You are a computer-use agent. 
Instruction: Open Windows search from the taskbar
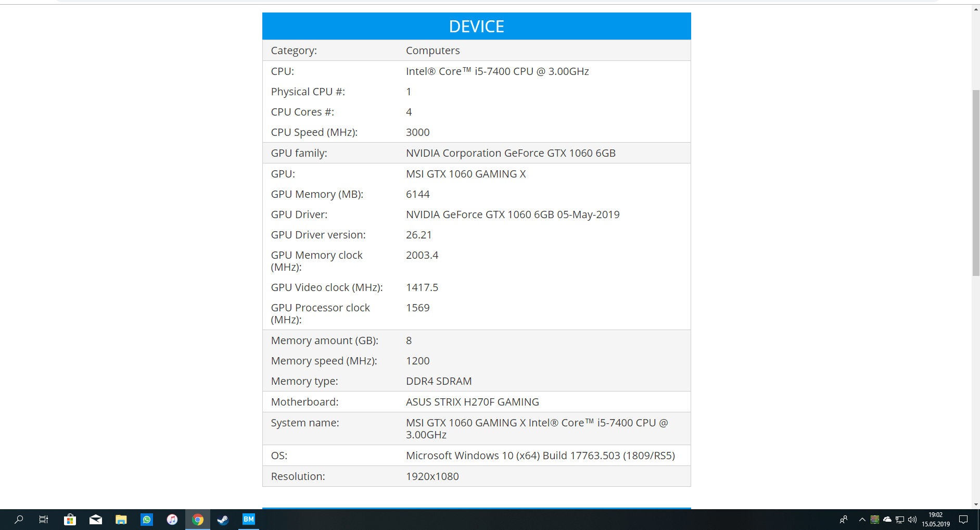click(19, 520)
